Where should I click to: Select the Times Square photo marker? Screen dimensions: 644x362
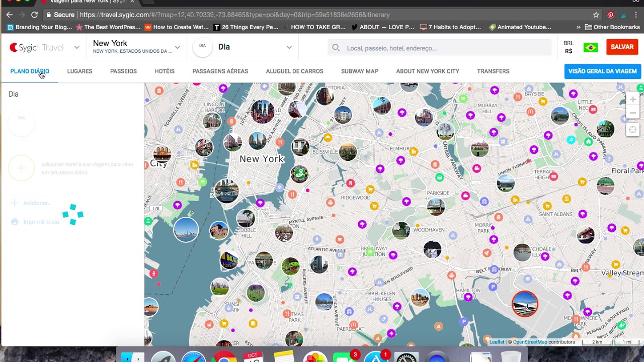coord(263,111)
